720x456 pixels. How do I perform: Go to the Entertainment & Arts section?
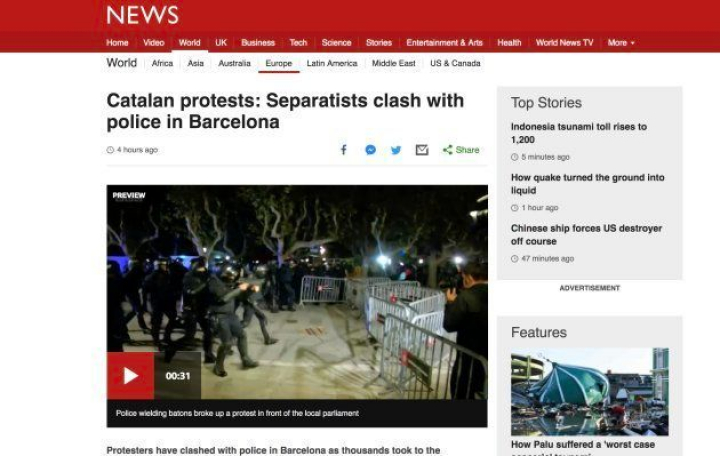click(x=444, y=43)
